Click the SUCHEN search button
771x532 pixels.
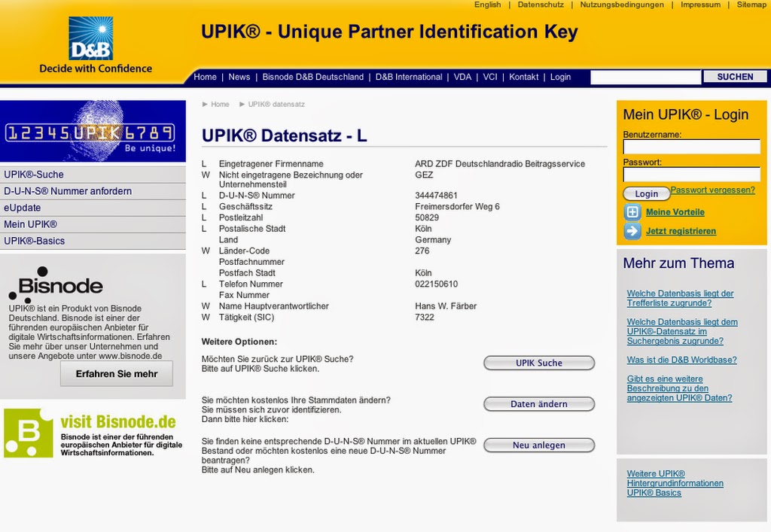[x=735, y=77]
